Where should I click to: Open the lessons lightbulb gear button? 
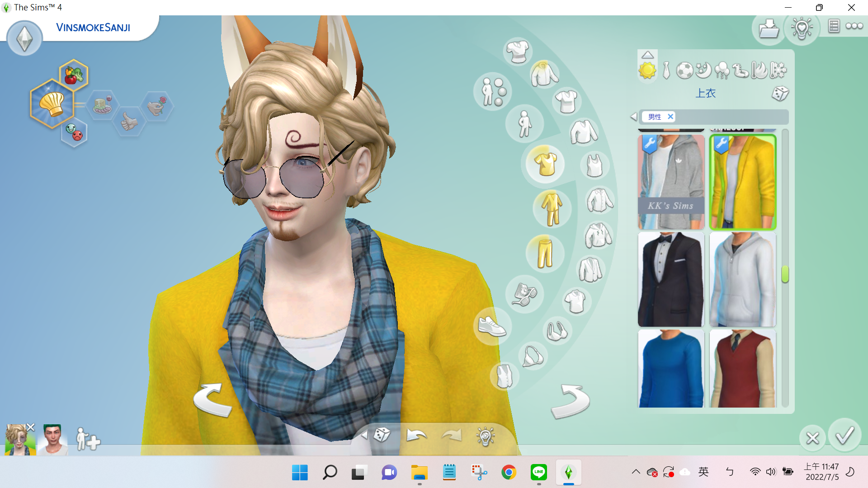[802, 28]
